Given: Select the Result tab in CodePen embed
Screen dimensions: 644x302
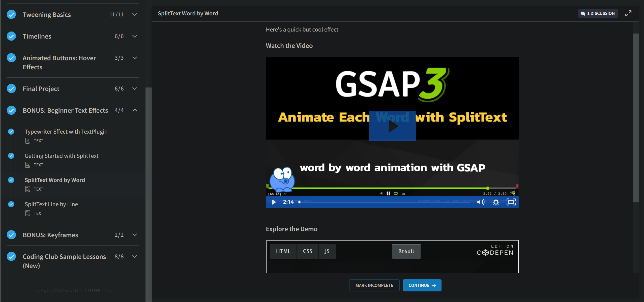Looking at the screenshot, I should point(406,251).
